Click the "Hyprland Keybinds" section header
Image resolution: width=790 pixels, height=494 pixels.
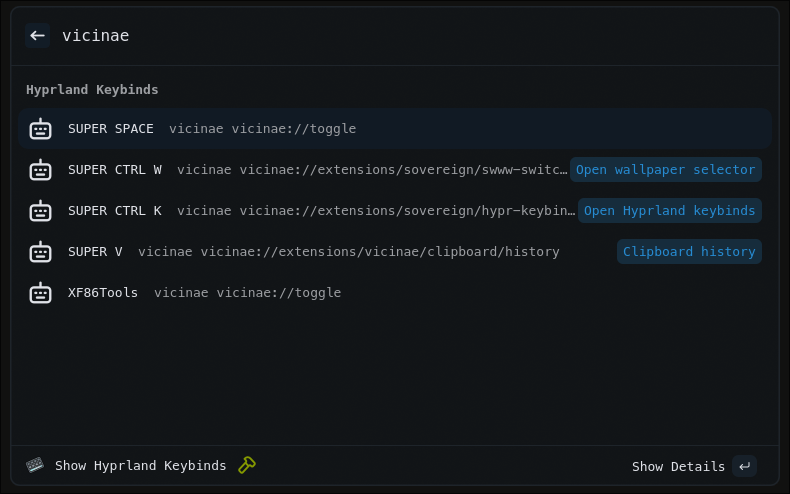pyautogui.click(x=92, y=90)
